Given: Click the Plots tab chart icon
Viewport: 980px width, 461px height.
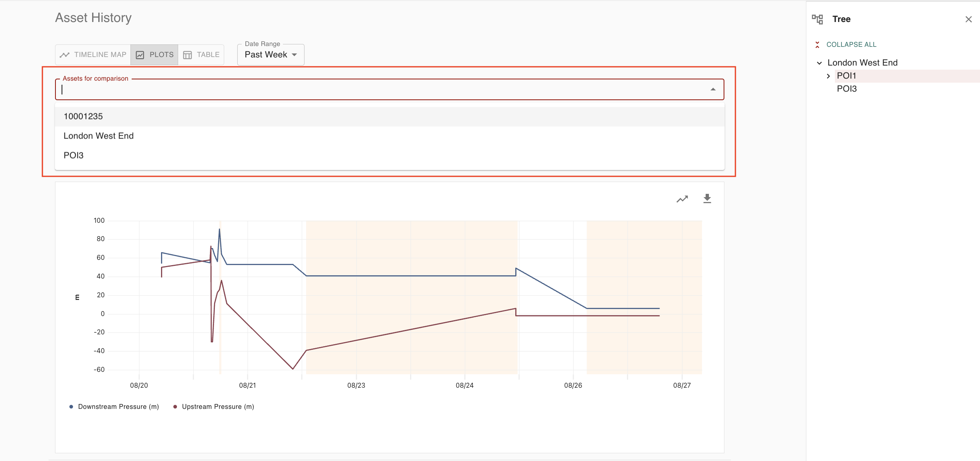Looking at the screenshot, I should (140, 55).
